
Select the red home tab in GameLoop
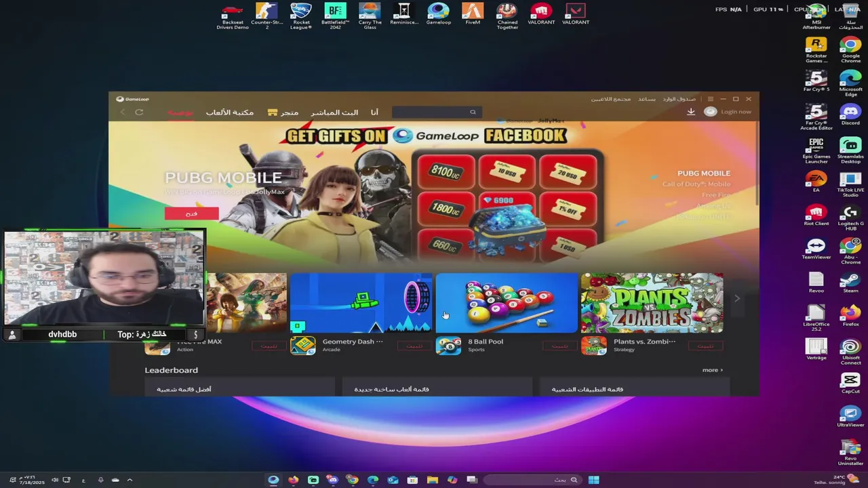[x=180, y=113]
